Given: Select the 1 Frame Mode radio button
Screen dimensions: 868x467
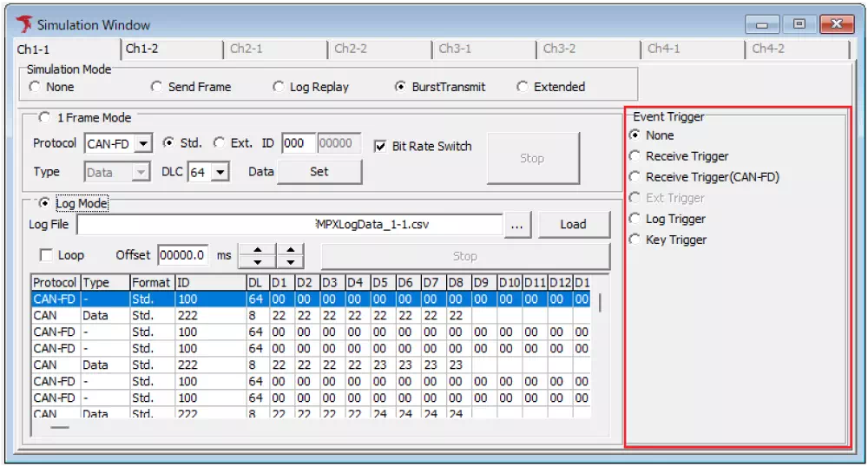Looking at the screenshot, I should pyautogui.click(x=44, y=117).
